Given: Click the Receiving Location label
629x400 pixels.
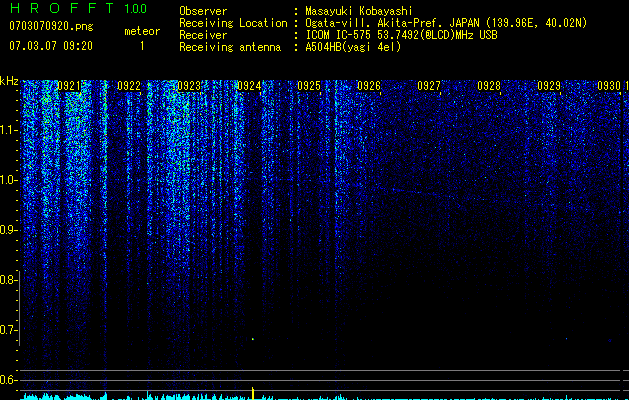Looking at the screenshot, I should (x=233, y=23).
